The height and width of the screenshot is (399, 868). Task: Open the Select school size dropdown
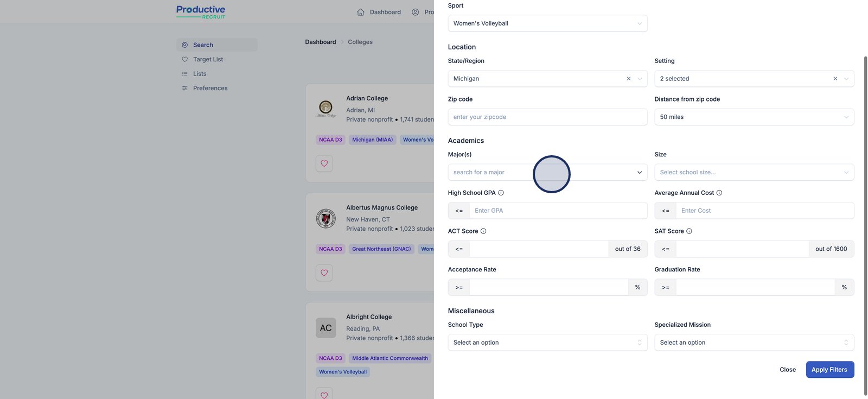click(x=754, y=173)
